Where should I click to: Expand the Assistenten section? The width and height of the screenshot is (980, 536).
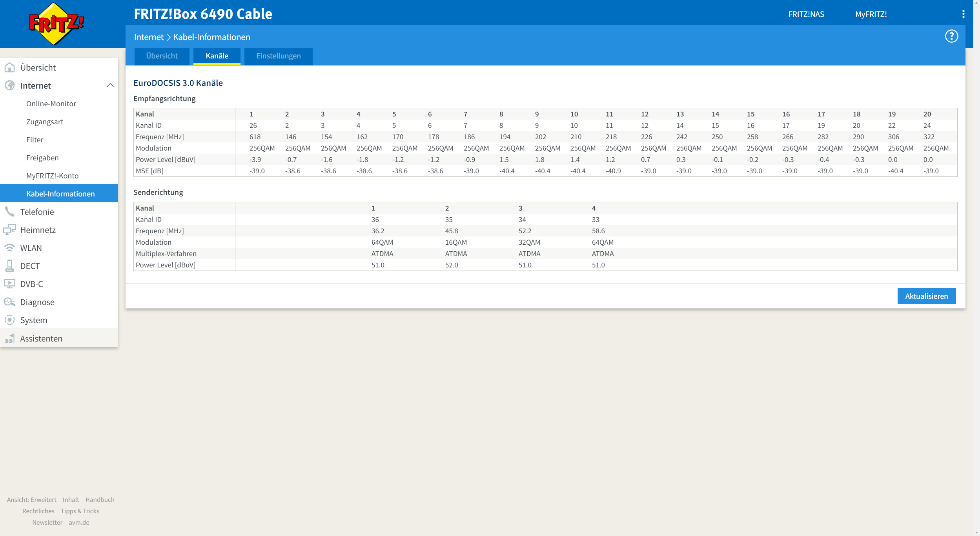click(x=41, y=338)
